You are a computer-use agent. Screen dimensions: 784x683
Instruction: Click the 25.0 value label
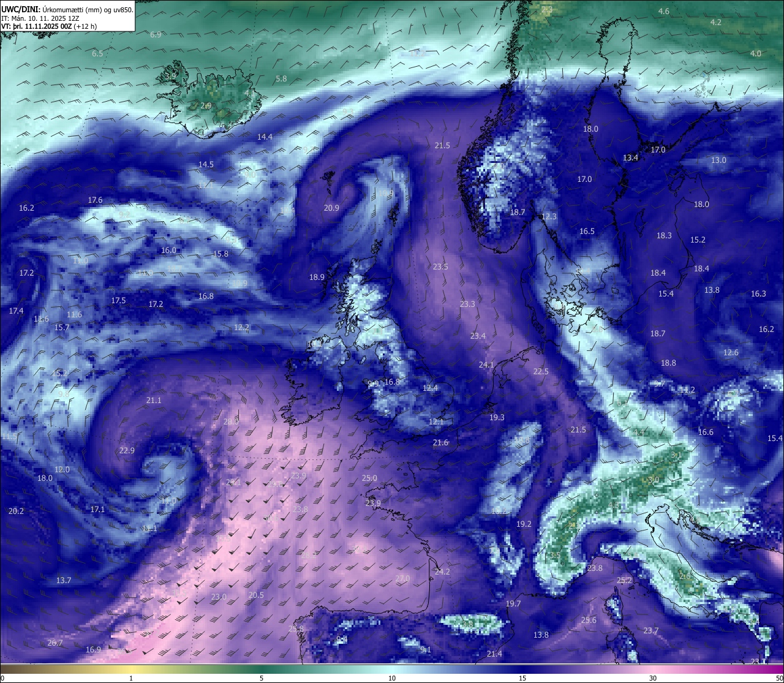click(x=369, y=478)
